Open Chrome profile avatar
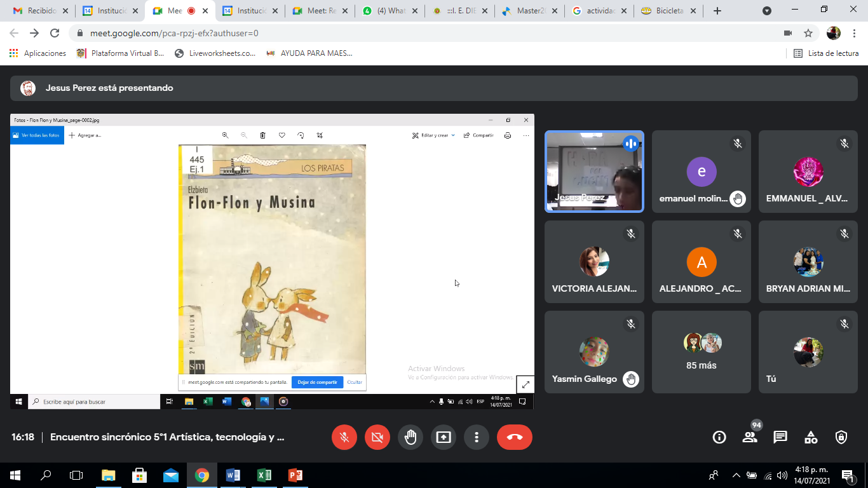 tap(834, 33)
